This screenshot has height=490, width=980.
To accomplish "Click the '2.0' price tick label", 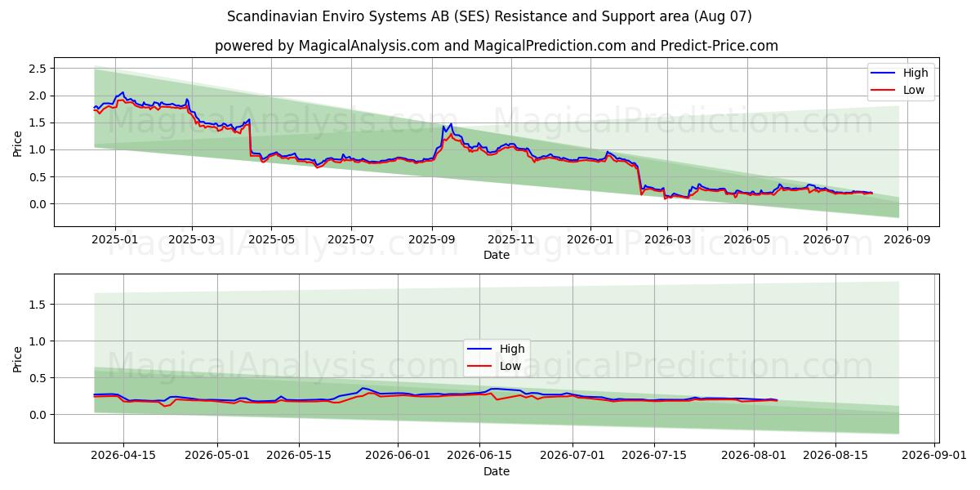I will point(37,96).
